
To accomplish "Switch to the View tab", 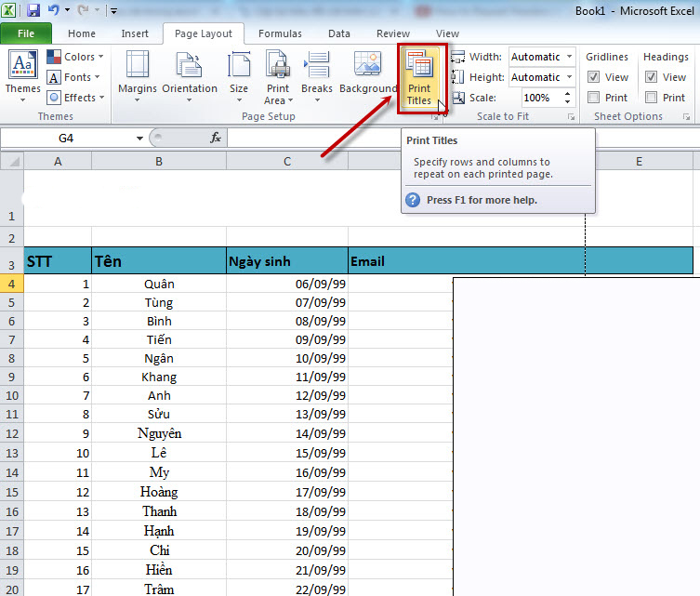I will click(x=447, y=33).
